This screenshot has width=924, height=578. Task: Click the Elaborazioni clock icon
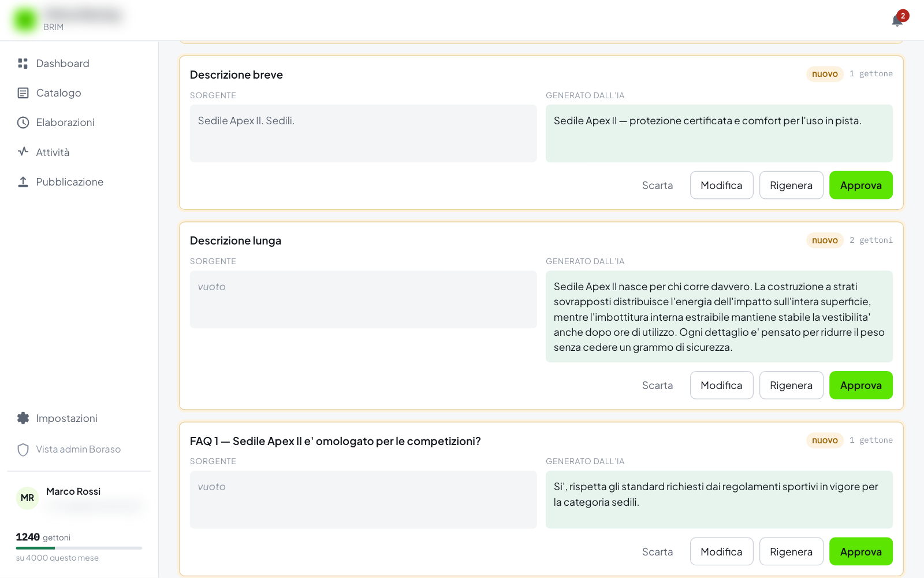tap(23, 123)
